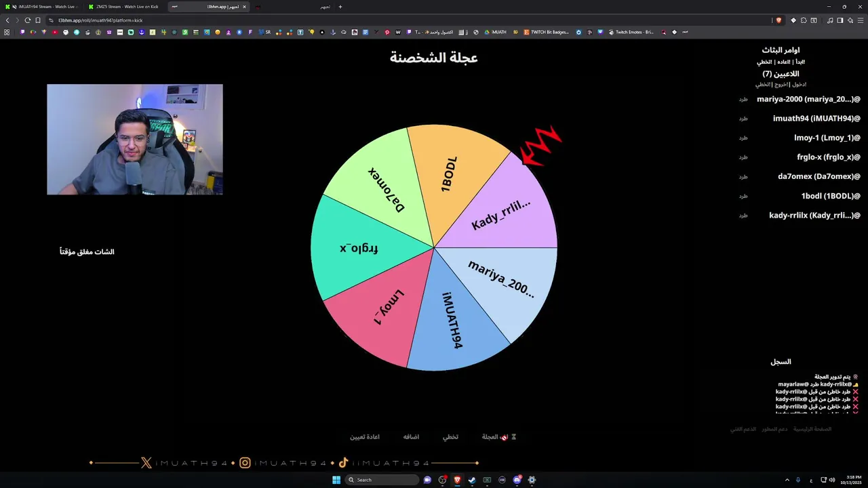Open the Twitch Emotes bookmark
Image resolution: width=868 pixels, height=488 pixels.
(x=631, y=32)
